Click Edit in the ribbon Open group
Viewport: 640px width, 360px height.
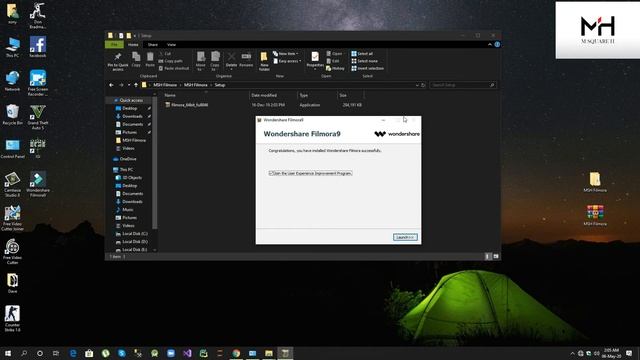coord(333,61)
